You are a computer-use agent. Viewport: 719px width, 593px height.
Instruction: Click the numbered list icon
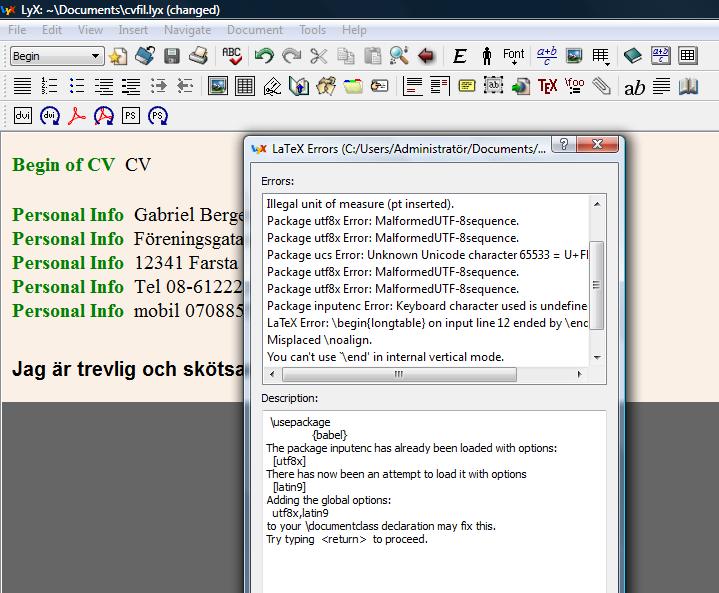tap(49, 86)
